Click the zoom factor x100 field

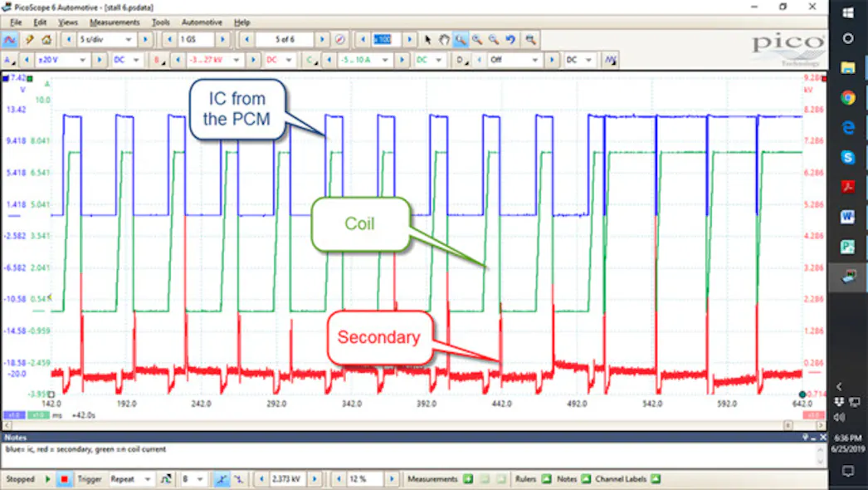386,40
